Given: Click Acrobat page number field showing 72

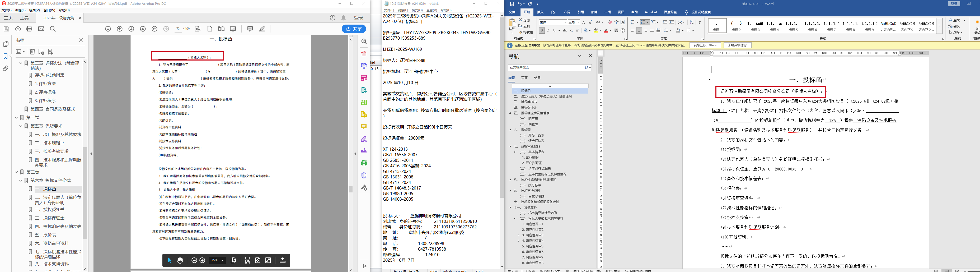Looking at the screenshot, I should [178, 29].
